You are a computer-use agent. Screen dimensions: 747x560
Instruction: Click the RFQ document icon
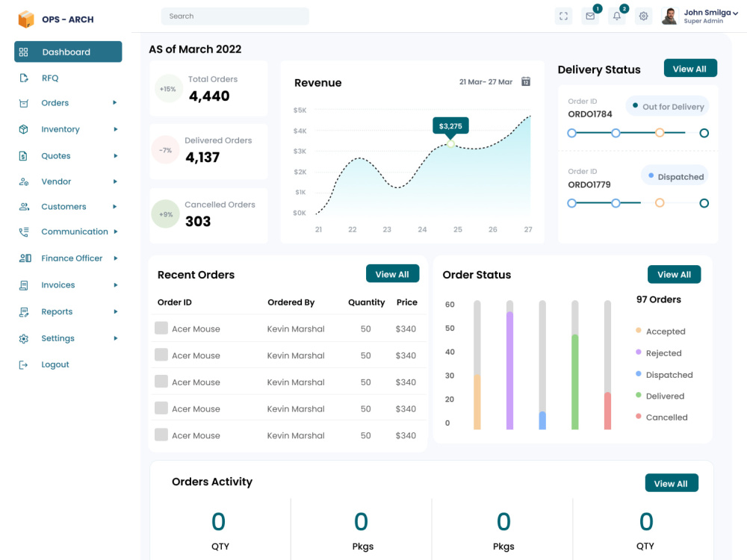[24, 78]
